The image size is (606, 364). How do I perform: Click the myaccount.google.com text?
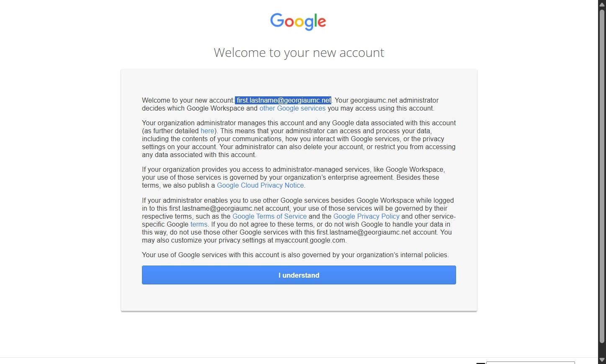click(310, 240)
